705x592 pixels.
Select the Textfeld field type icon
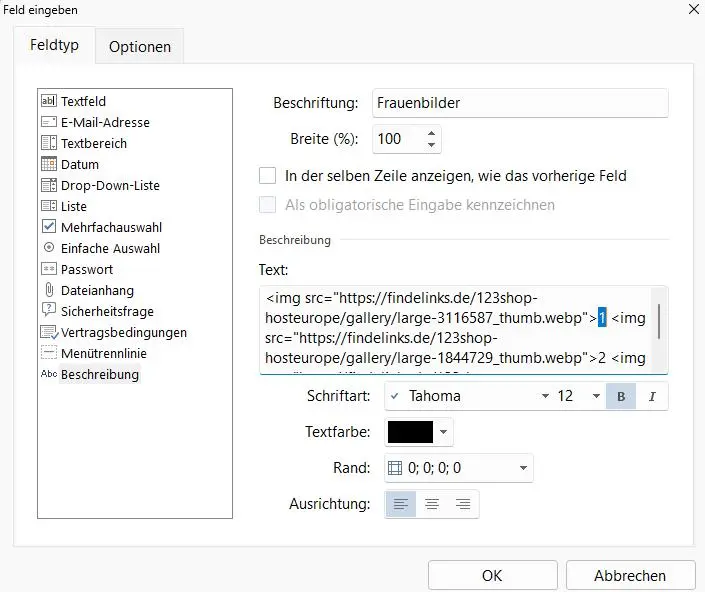pos(48,101)
